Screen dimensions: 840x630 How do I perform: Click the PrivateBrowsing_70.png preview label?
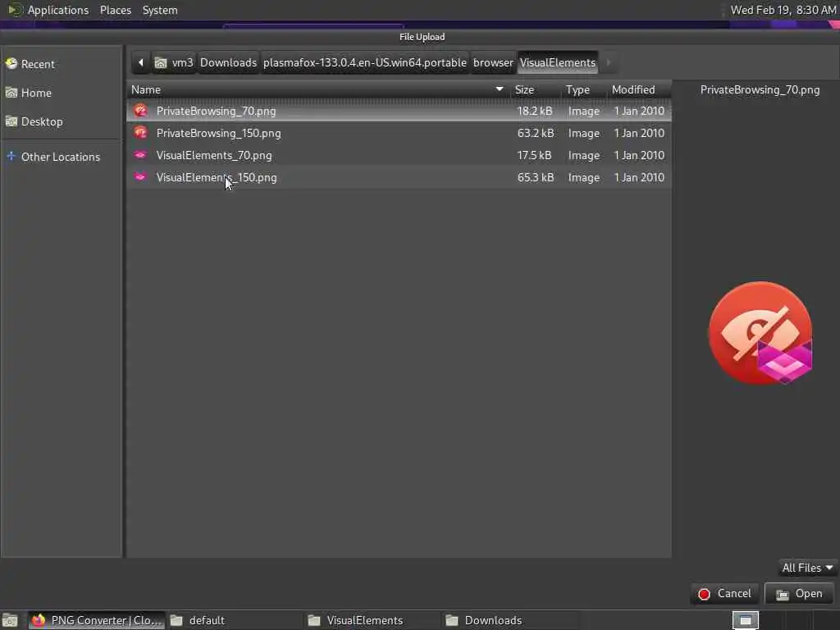coord(760,89)
